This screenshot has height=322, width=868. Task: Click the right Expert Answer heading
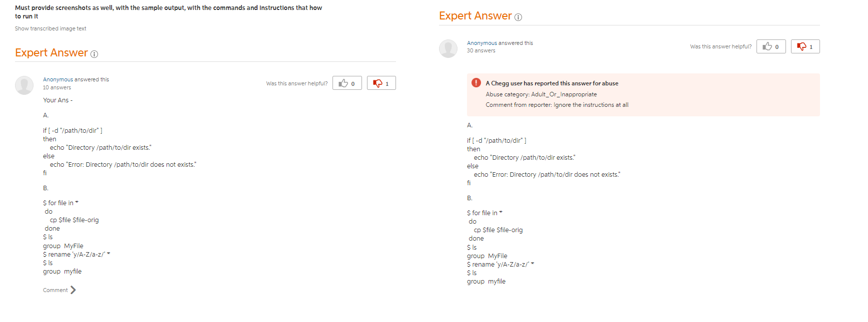475,15
